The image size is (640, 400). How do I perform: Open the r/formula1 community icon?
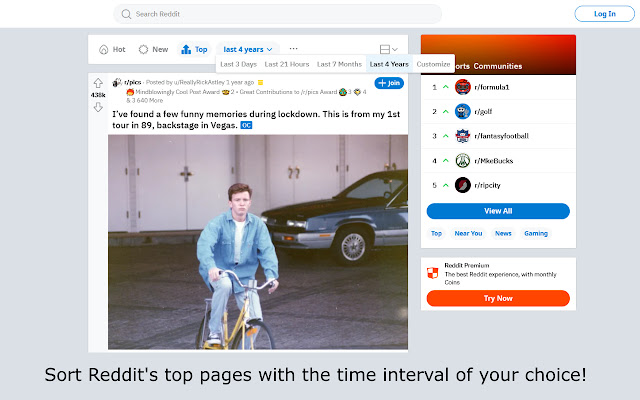point(462,87)
